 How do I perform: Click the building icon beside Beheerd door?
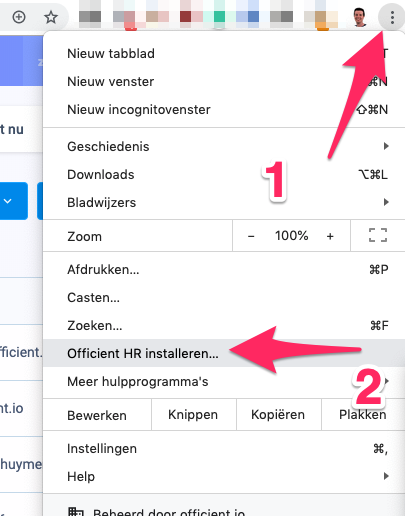point(76,512)
